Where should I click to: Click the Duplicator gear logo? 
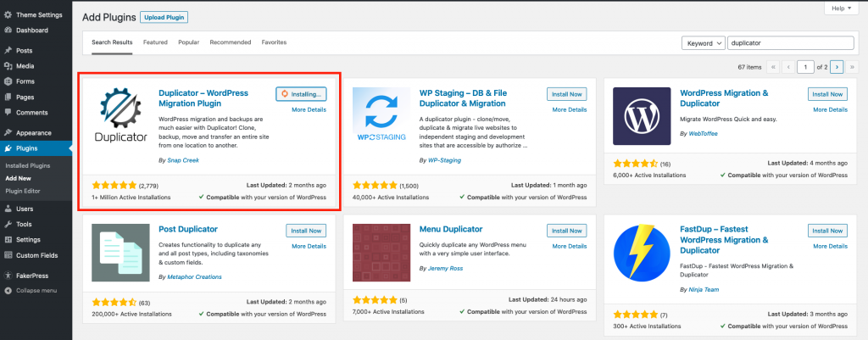tap(120, 115)
